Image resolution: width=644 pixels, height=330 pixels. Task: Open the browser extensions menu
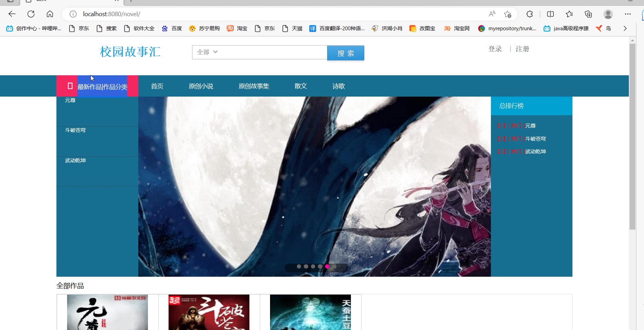pos(529,14)
